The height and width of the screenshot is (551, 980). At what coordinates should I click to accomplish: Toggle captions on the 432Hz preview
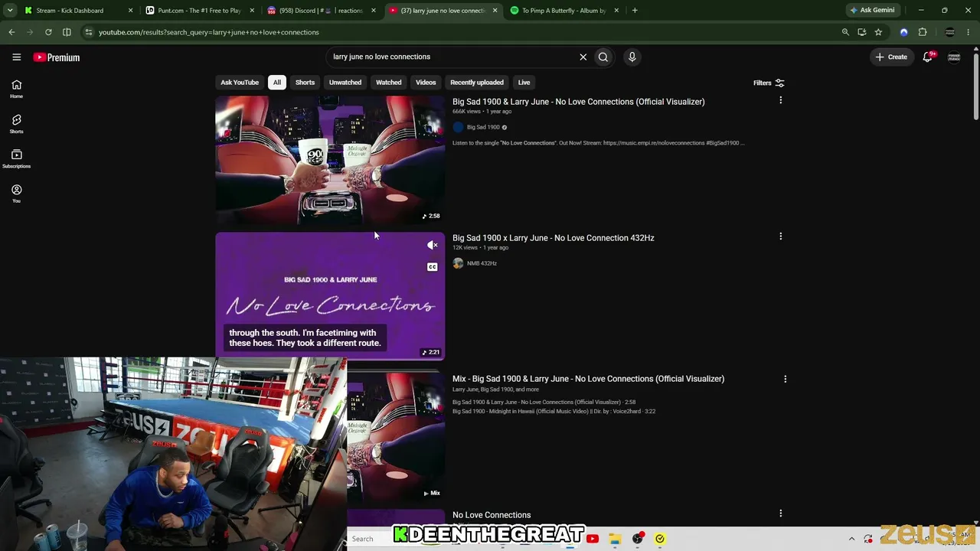click(433, 267)
